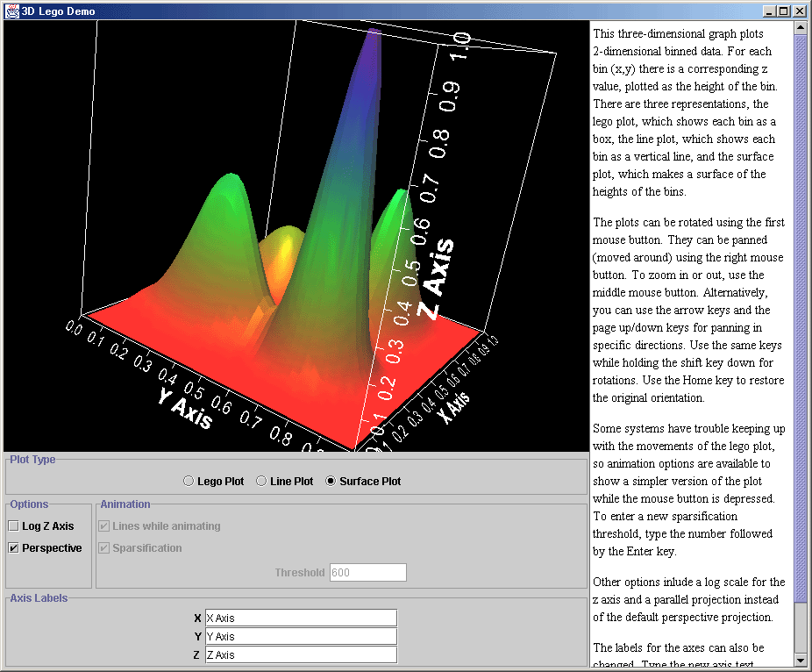Click the vertical scrollbar thumb
Viewport: 812px width, 672px height.
click(800, 316)
